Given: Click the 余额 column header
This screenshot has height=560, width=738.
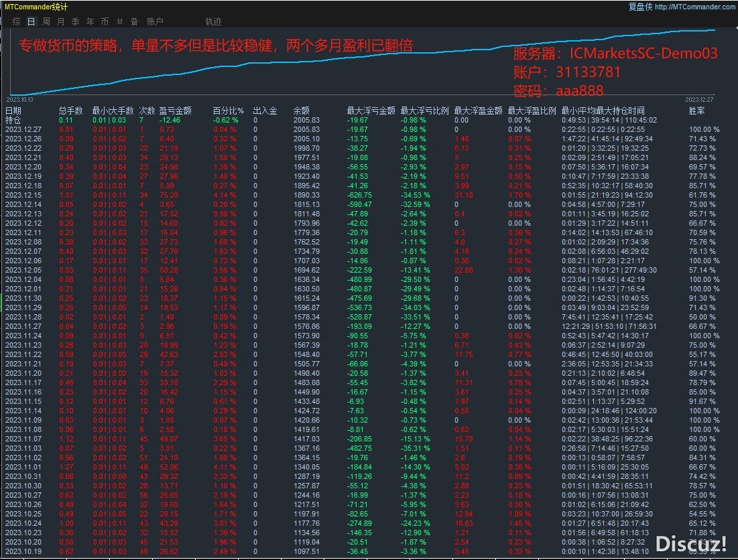Looking at the screenshot, I should coord(302,111).
